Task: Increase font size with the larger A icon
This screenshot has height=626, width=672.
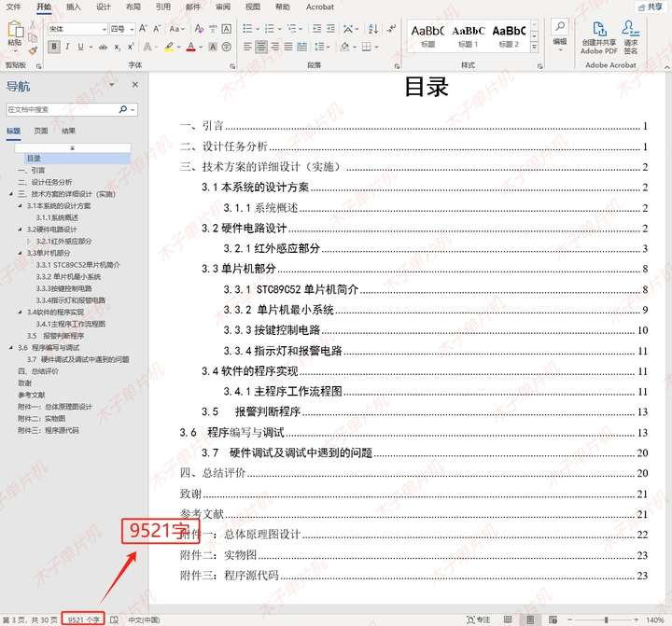Action: coord(143,29)
